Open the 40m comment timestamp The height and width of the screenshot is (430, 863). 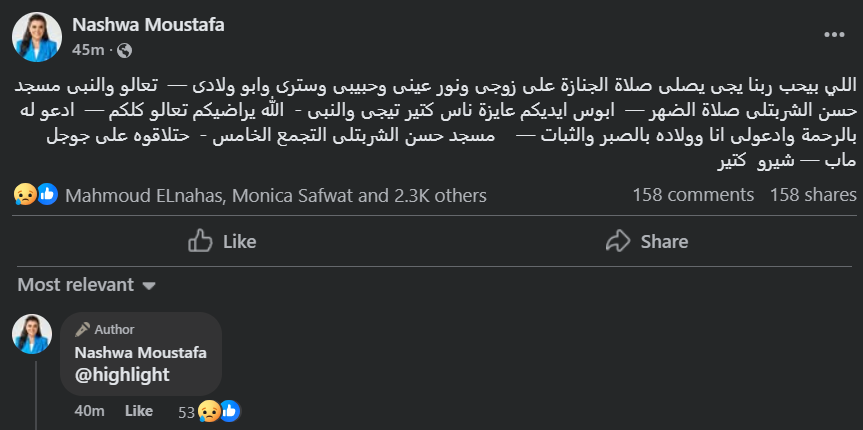pyautogui.click(x=89, y=411)
